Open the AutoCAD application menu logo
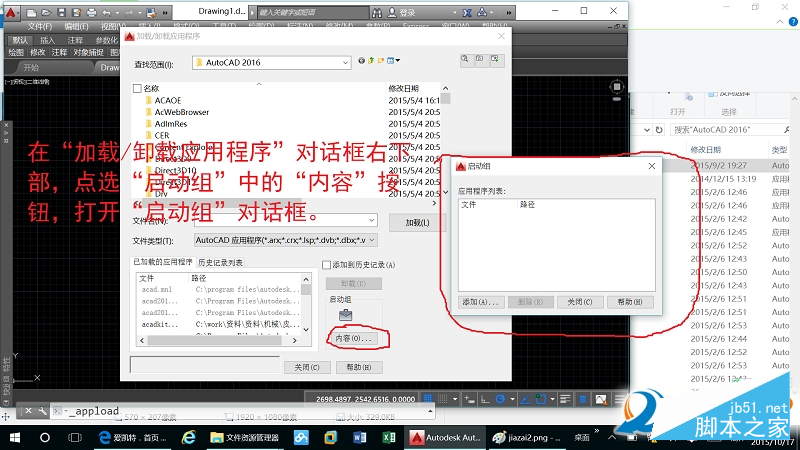Image resolution: width=800 pixels, height=450 pixels. pos(10,12)
